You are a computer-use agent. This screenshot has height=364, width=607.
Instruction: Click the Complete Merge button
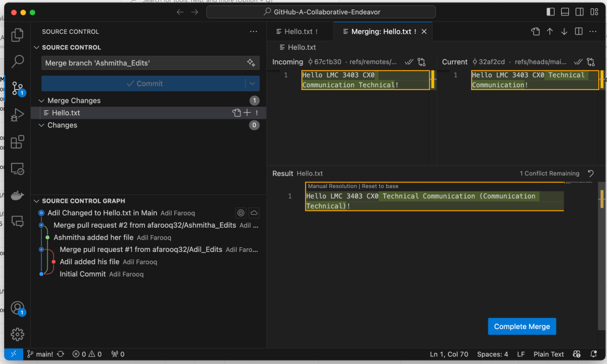(522, 327)
